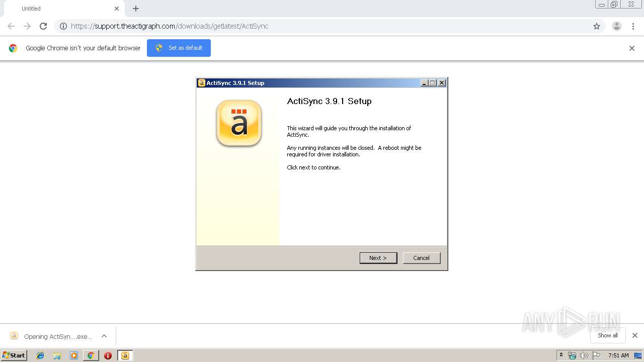Reload the current page

point(43,26)
